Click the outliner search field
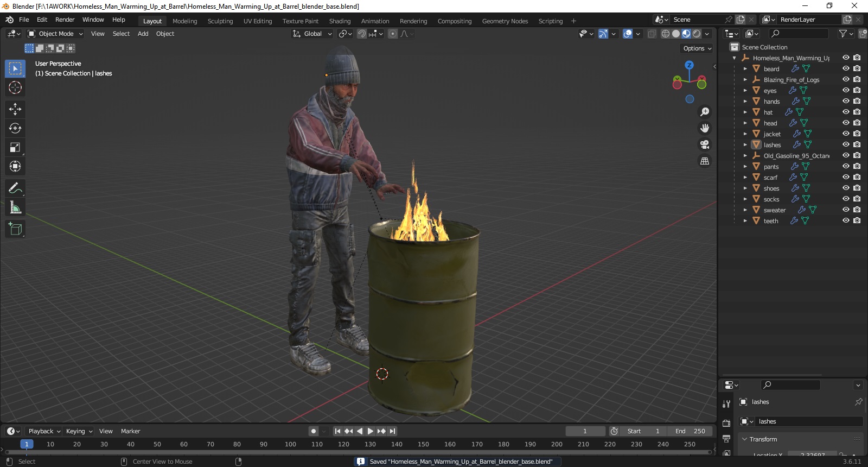 click(799, 34)
